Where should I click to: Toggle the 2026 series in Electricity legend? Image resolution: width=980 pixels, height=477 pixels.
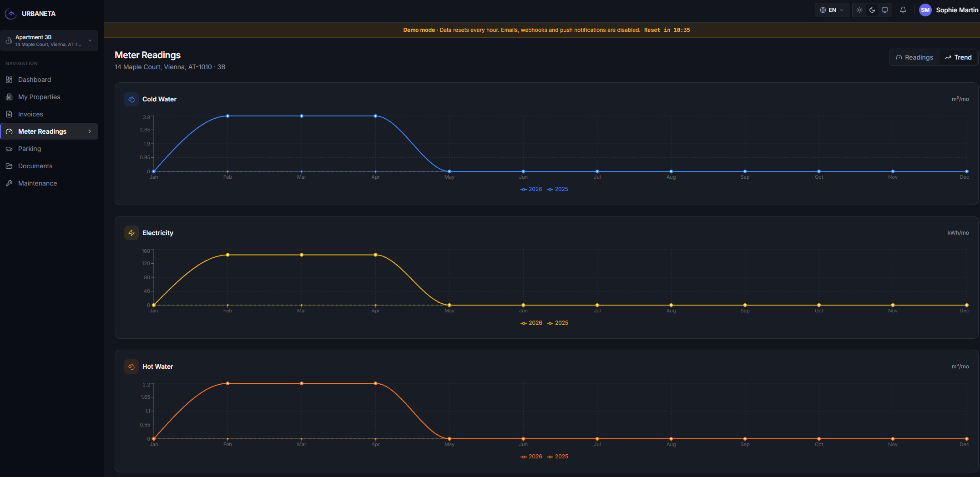pos(531,323)
